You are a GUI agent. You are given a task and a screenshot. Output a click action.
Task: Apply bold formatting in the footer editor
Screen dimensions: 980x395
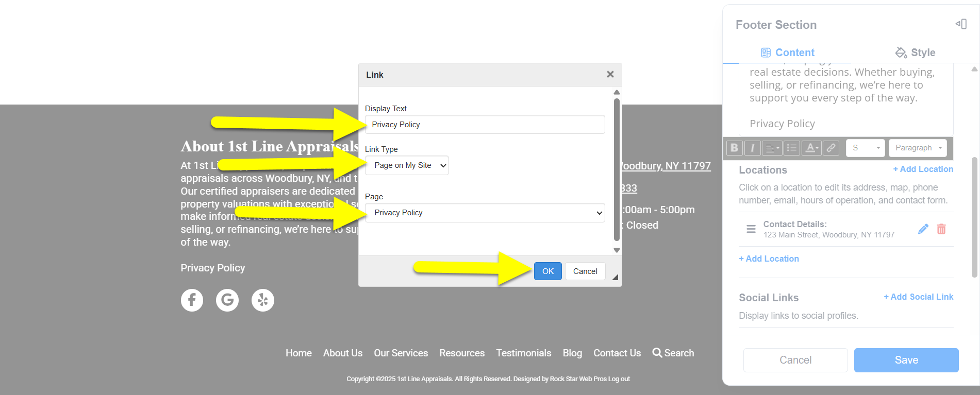(734, 148)
